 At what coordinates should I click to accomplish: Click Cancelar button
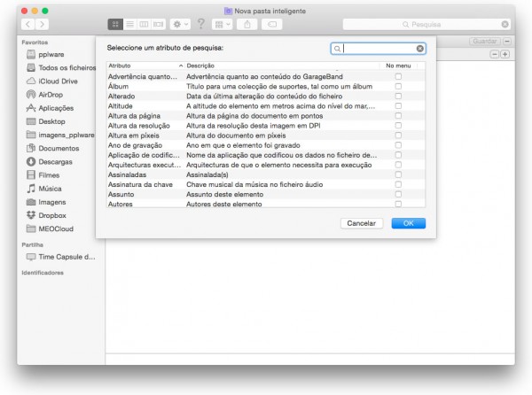(362, 223)
